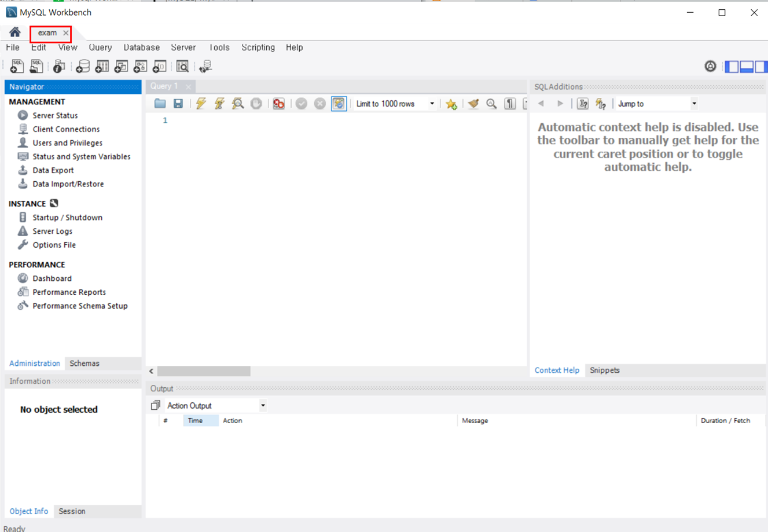Run Explain plan on current statement
This screenshot has height=532, width=768.
(238, 104)
